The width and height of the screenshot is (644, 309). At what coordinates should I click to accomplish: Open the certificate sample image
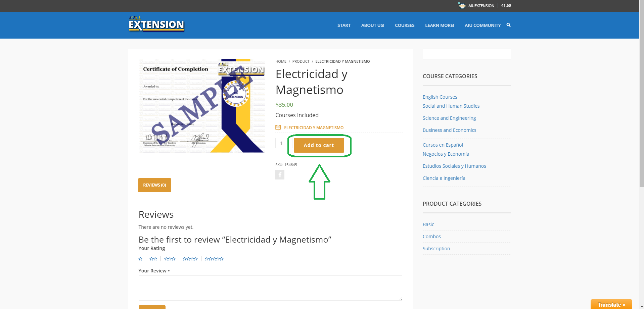(x=202, y=106)
